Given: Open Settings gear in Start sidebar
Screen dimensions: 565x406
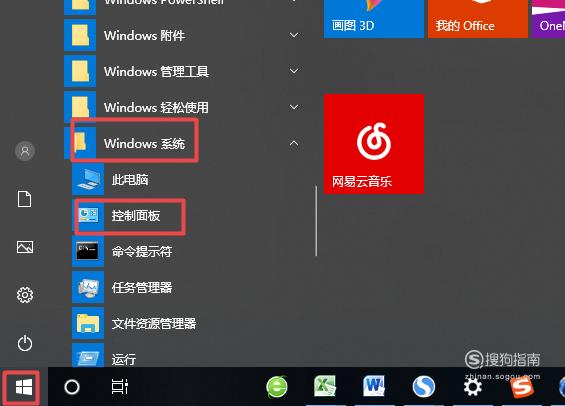Looking at the screenshot, I should [x=25, y=295].
